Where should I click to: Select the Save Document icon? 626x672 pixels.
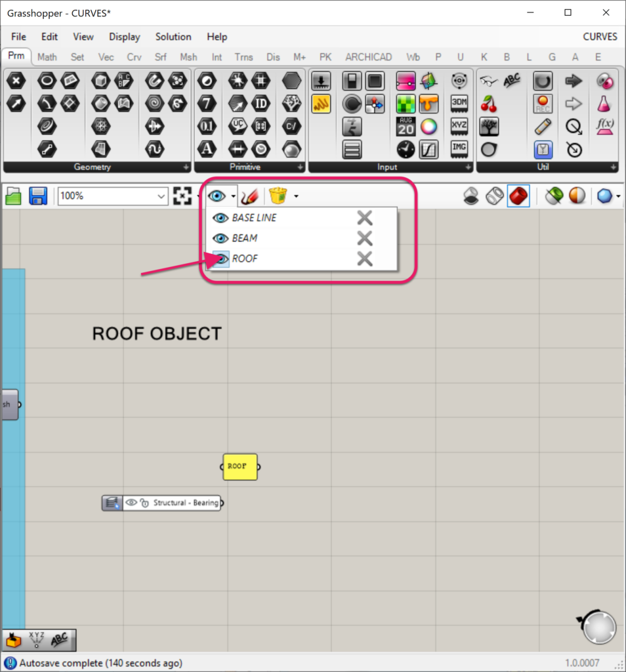(x=38, y=196)
